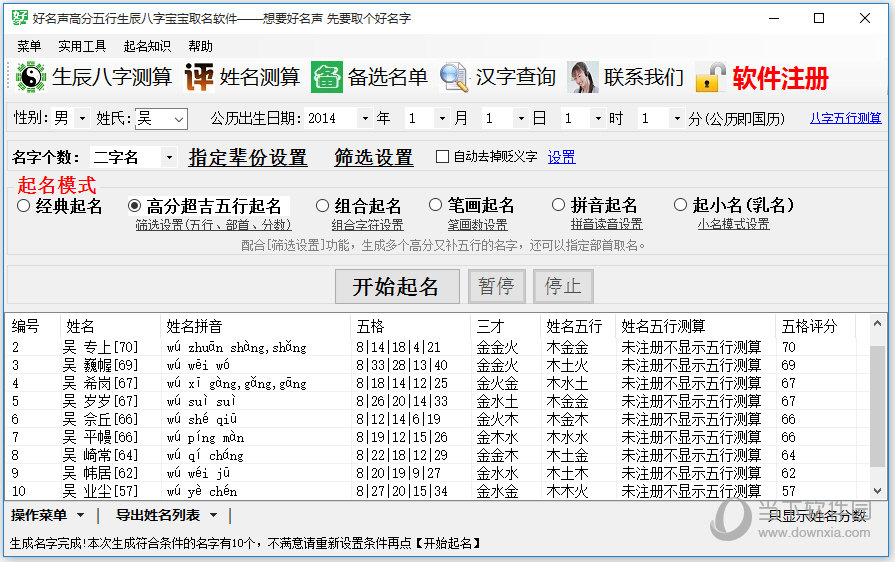Click the app logo in title bar
Screen dimensions: 895x562
19,18
